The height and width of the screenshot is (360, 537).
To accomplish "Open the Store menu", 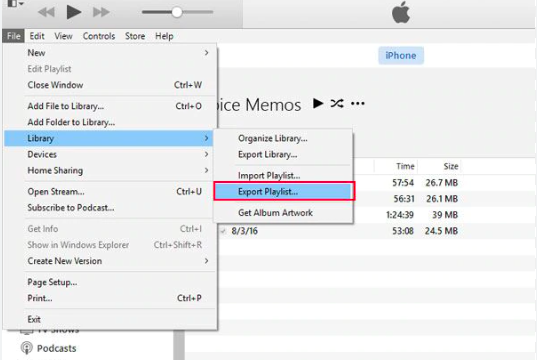I will pyautogui.click(x=135, y=36).
